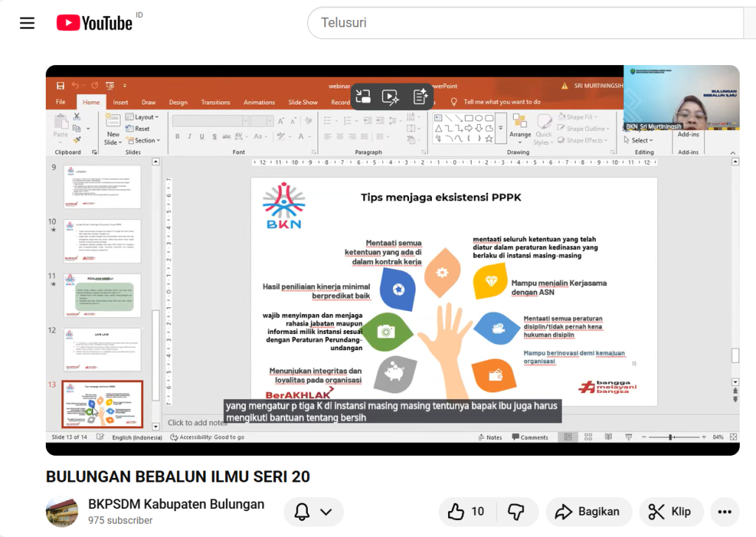Open the three-dot more actions menu
This screenshot has width=756, height=537.
[x=724, y=512]
